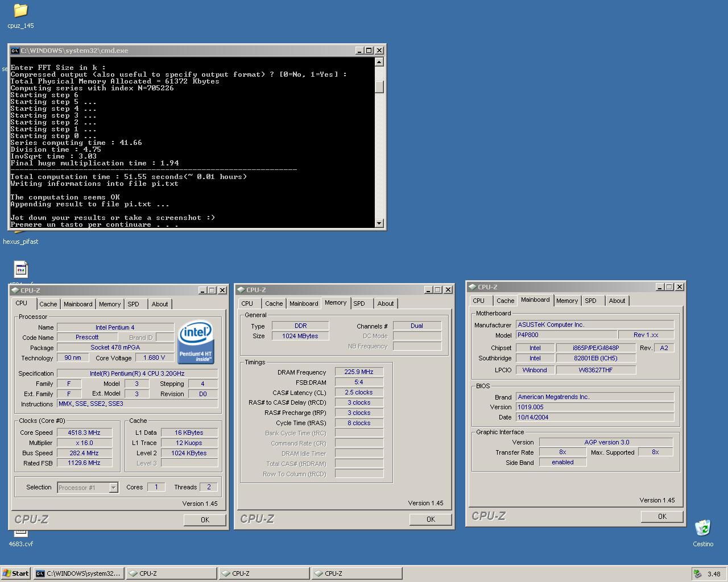Click the Mainboard window's CPU-Z title icon
The height and width of the screenshot is (582, 728).
click(x=473, y=287)
